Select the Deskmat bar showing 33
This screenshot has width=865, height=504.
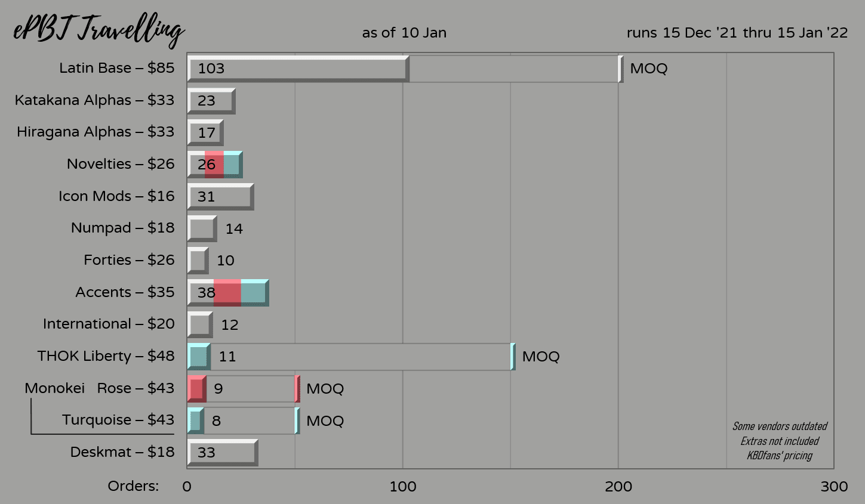(222, 453)
